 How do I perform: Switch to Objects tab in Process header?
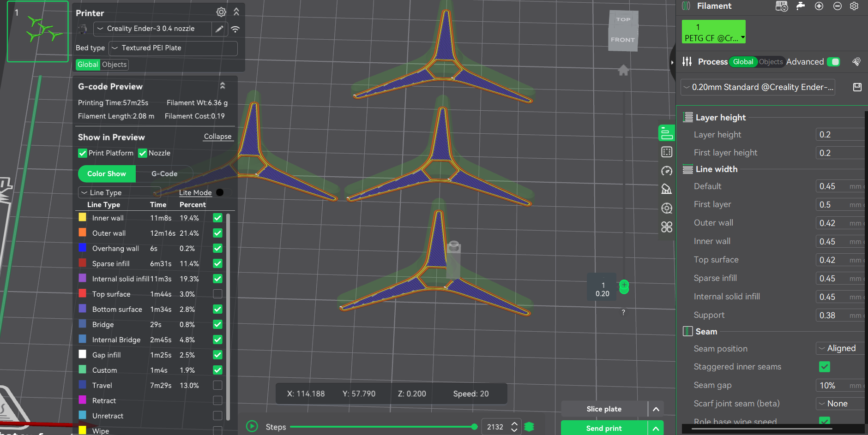(771, 62)
